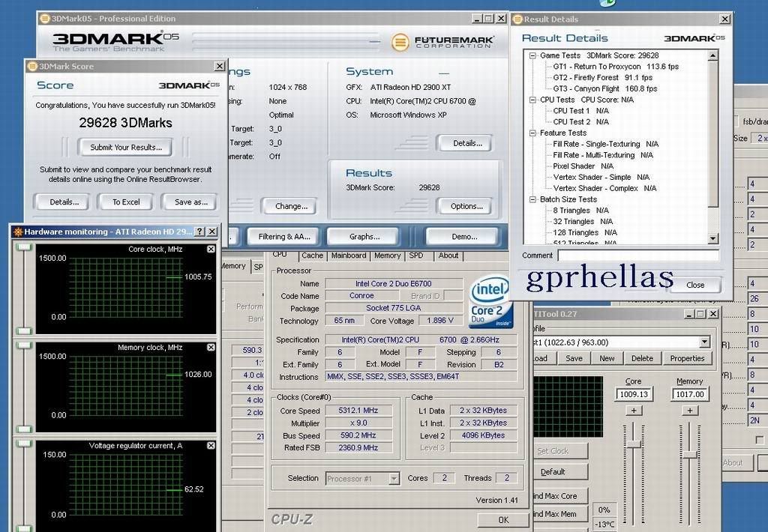
Task: Collapse the CPU Tests tree node
Action: pyautogui.click(x=533, y=100)
